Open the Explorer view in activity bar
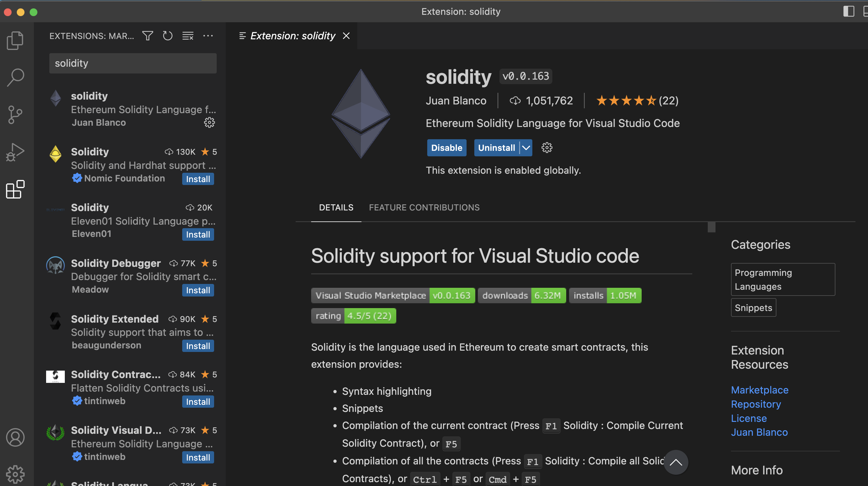Screen dimensions: 868x486 (15, 40)
